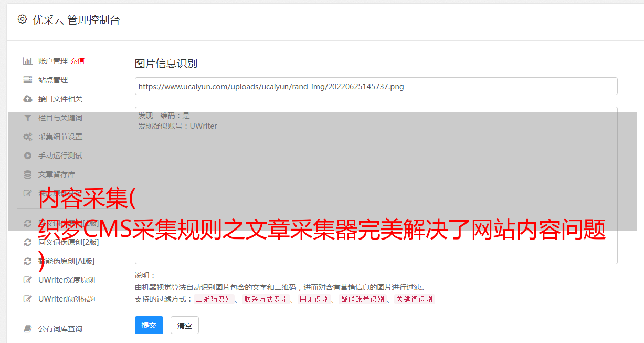Click the 联系方式识别 tag
The image size is (644, 343).
tap(266, 299)
